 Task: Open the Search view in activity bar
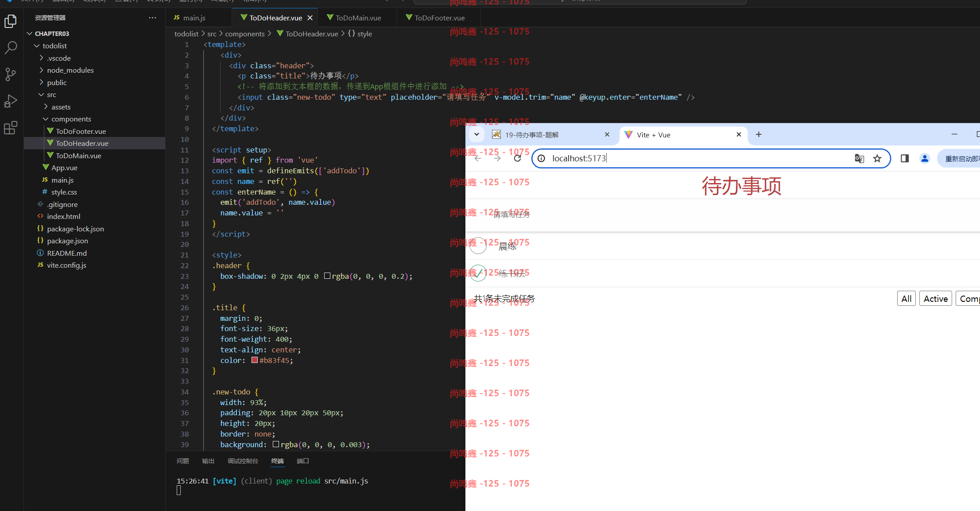[11, 47]
